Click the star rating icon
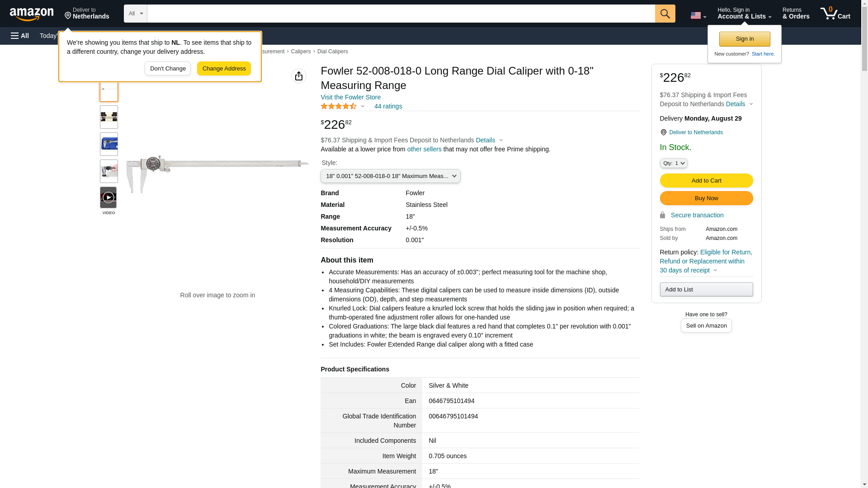The height and width of the screenshot is (488, 868). [339, 106]
